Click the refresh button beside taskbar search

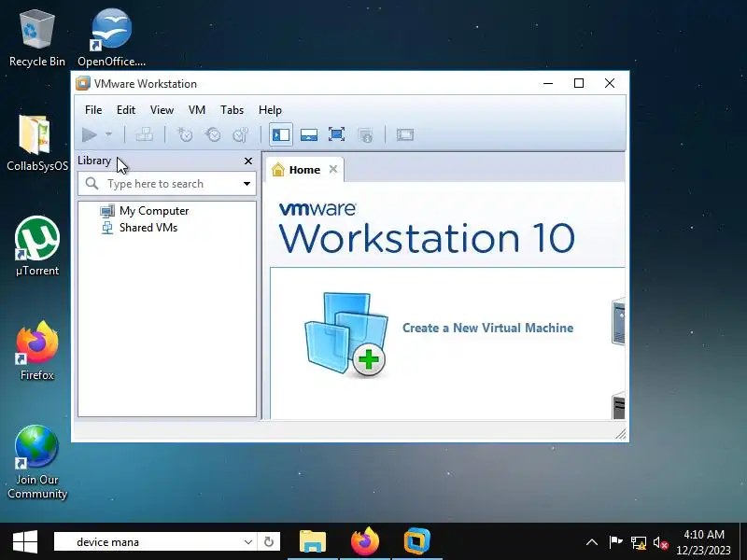(x=269, y=542)
